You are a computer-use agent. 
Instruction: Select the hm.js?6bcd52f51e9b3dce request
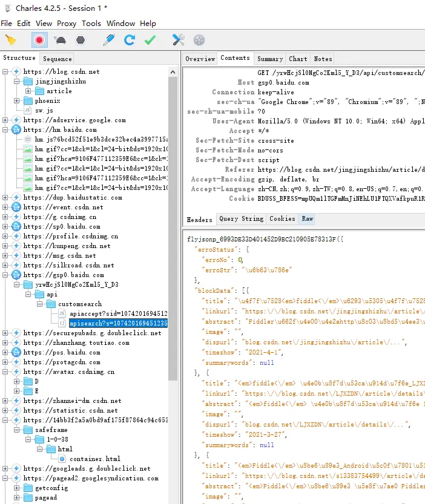(x=101, y=139)
